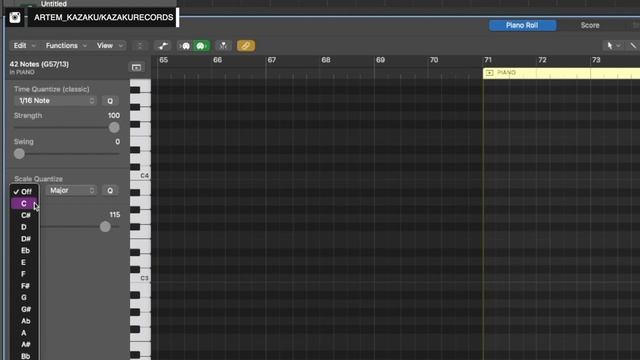Viewport: 640px width, 360px height.
Task: Click the region view icon next to 42 Notes
Action: point(136,67)
